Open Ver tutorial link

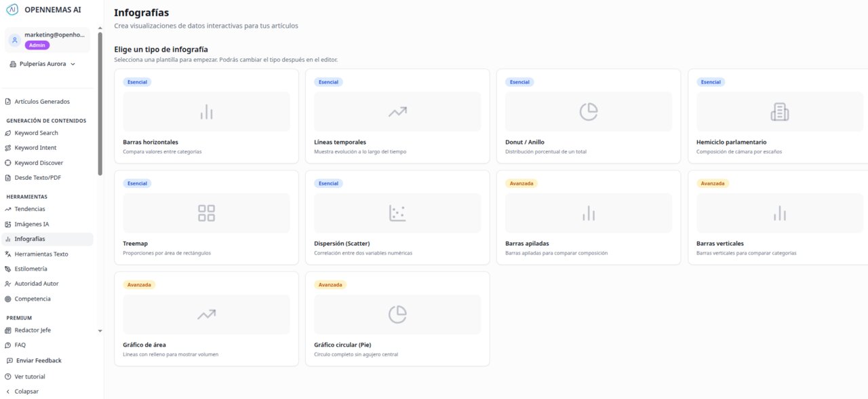pos(29,377)
